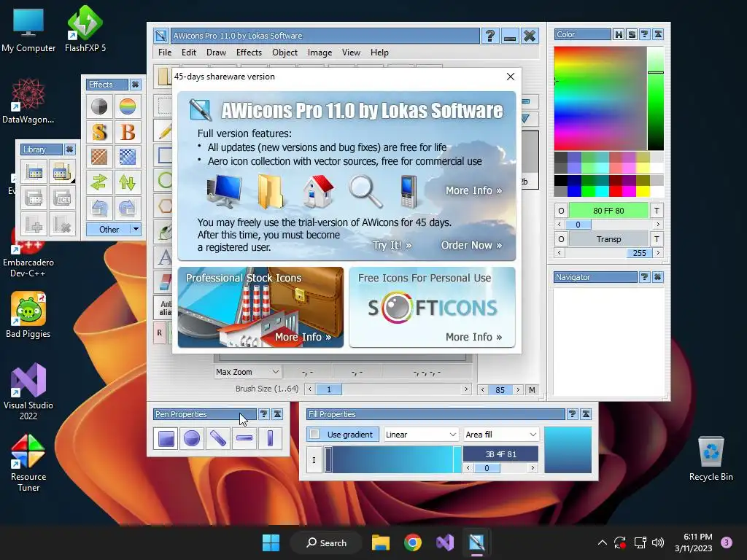Expand the Other effects dropdown arrow
The height and width of the screenshot is (560, 747).
pos(136,230)
